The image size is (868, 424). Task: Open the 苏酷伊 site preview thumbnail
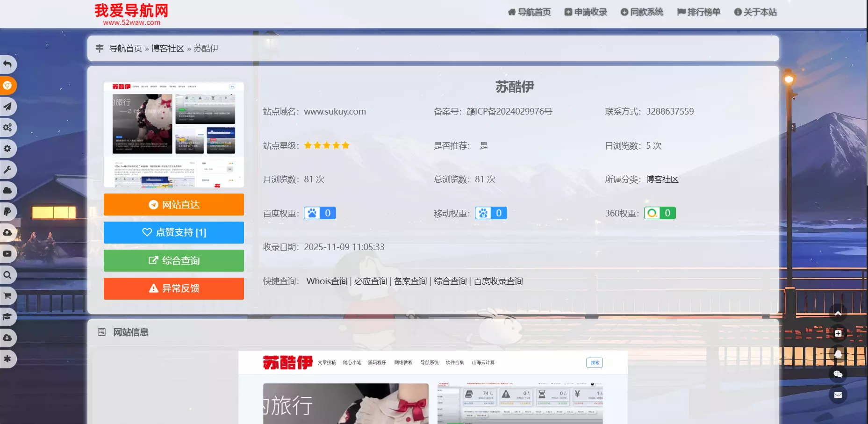(x=173, y=134)
